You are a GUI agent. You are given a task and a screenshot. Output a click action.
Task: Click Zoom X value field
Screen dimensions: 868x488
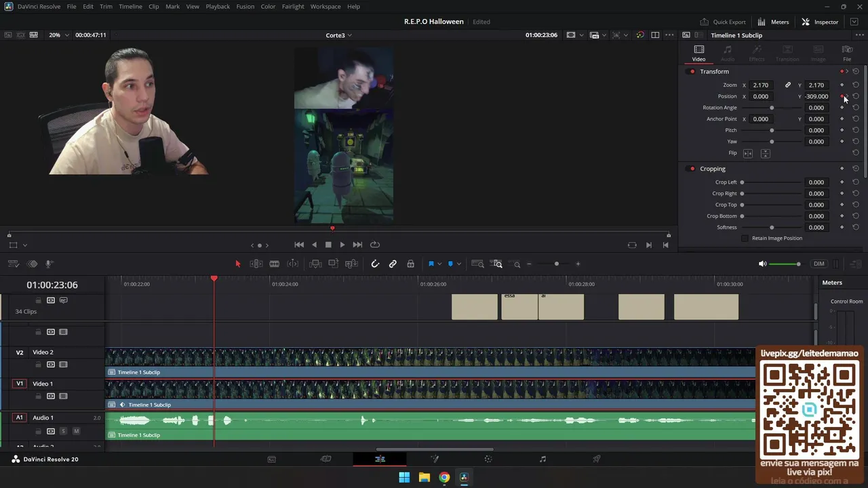point(761,85)
